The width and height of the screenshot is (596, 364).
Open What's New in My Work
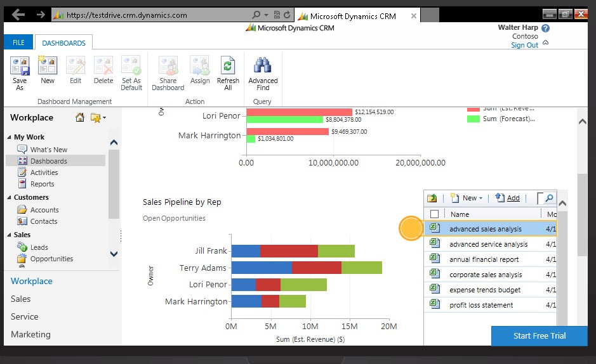click(49, 150)
